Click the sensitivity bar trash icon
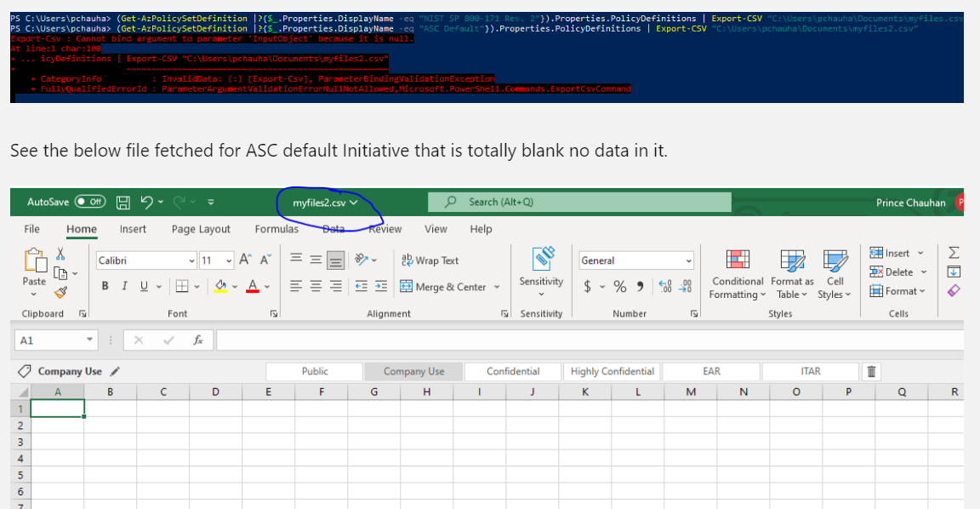This screenshot has height=509, width=980. (871, 371)
